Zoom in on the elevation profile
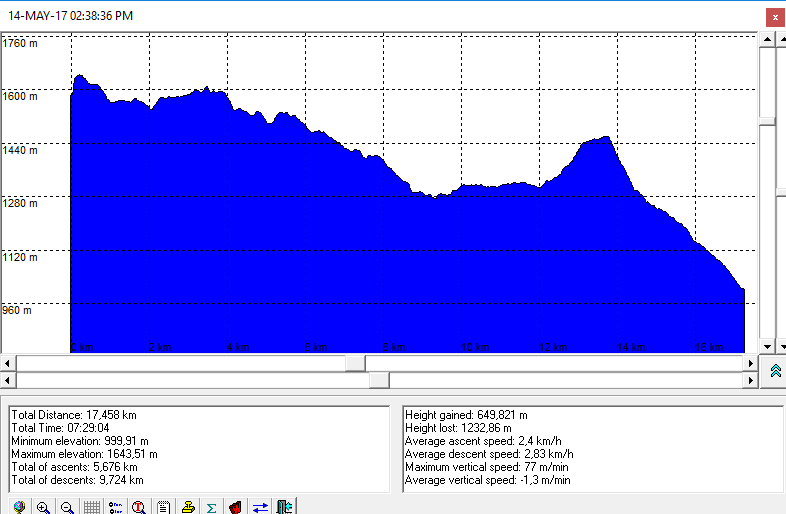 point(43,507)
